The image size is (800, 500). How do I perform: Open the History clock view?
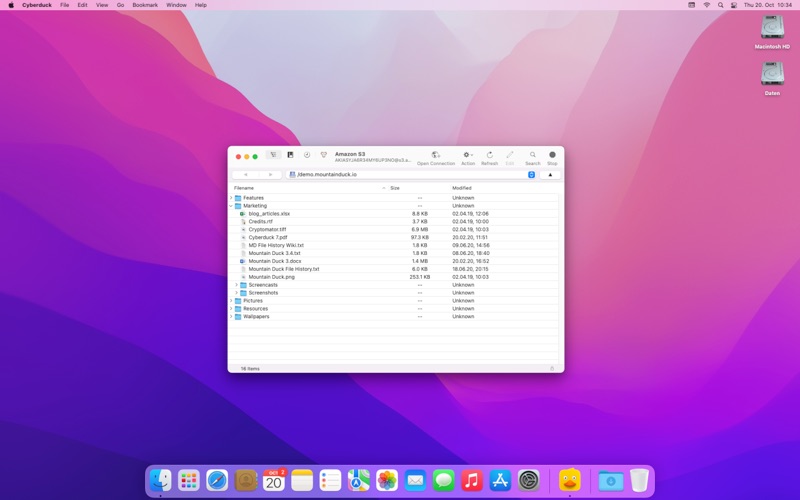pyautogui.click(x=307, y=155)
